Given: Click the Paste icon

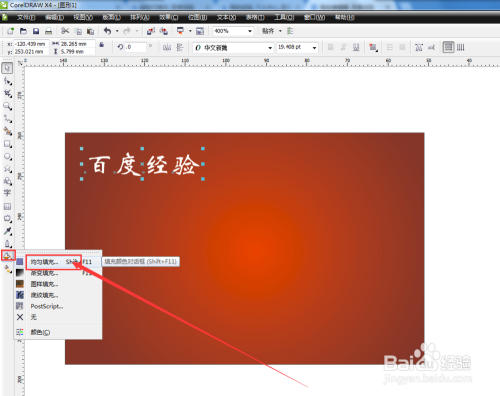Looking at the screenshot, I should 90,31.
